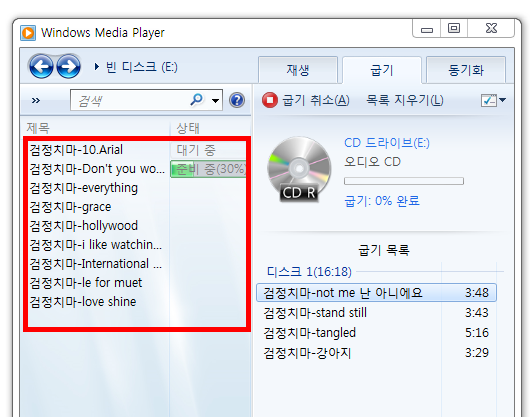
Task: Click the 굽기: 0% 완료 link
Action: pyautogui.click(x=382, y=201)
